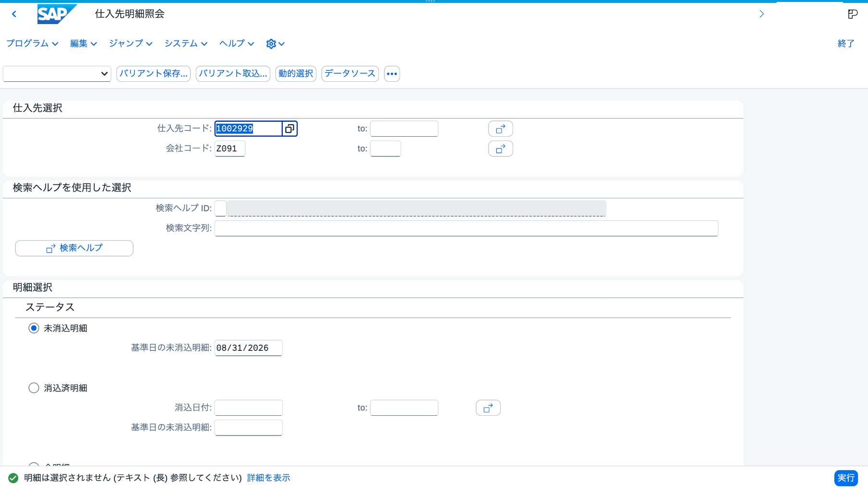
Task: Click the 実行 execute button
Action: click(x=846, y=478)
